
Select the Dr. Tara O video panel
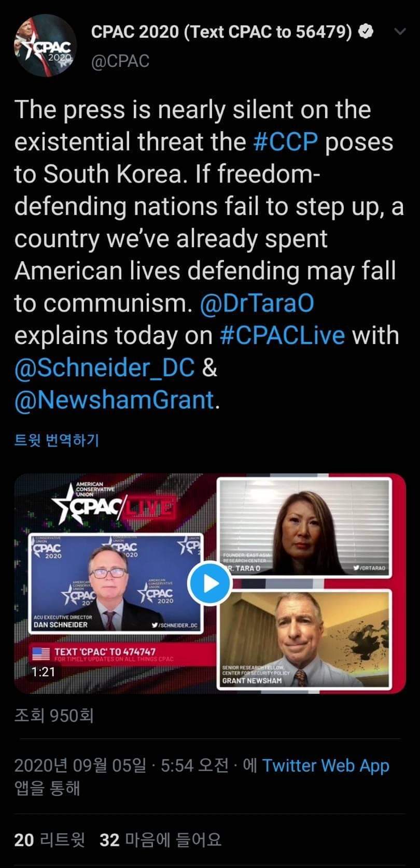tap(304, 527)
